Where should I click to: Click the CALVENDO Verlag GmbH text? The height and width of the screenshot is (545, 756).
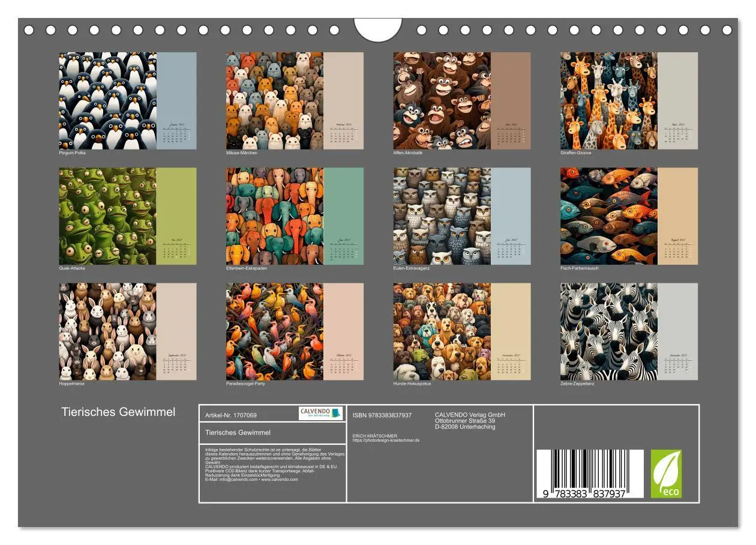(470, 415)
